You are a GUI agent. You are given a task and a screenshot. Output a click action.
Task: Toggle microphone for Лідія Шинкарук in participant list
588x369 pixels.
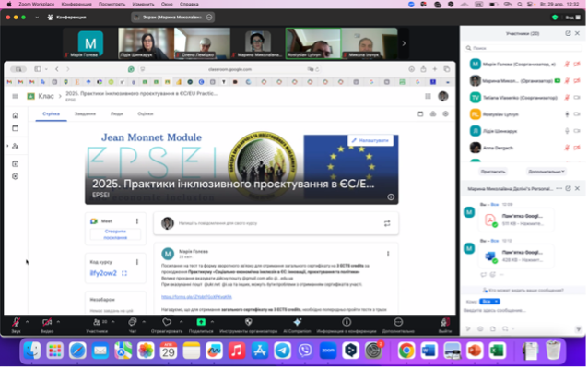567,131
